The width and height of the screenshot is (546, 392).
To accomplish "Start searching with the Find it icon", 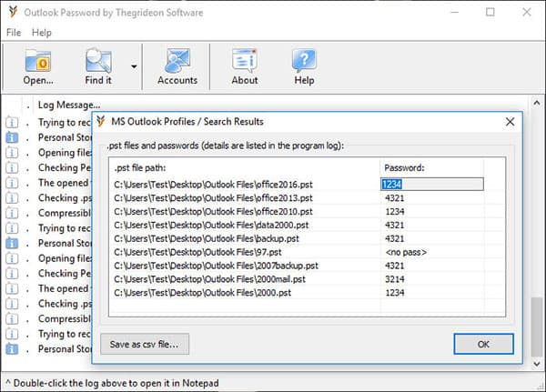I will tap(98, 66).
